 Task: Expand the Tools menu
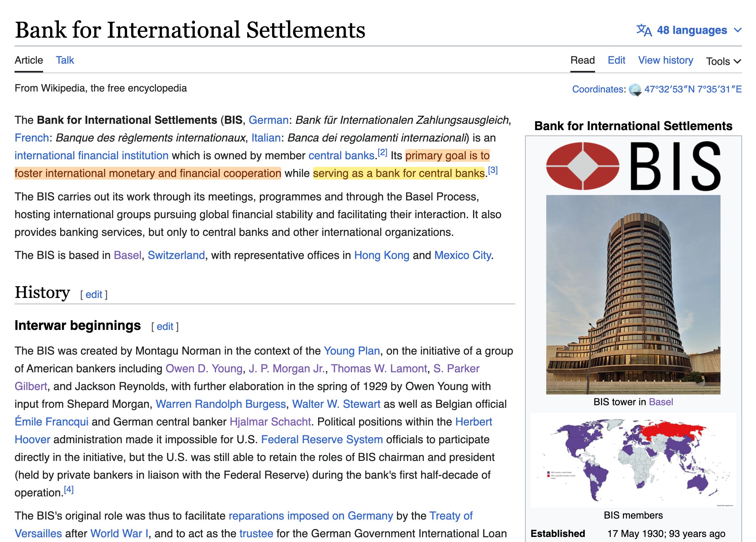tap(724, 61)
